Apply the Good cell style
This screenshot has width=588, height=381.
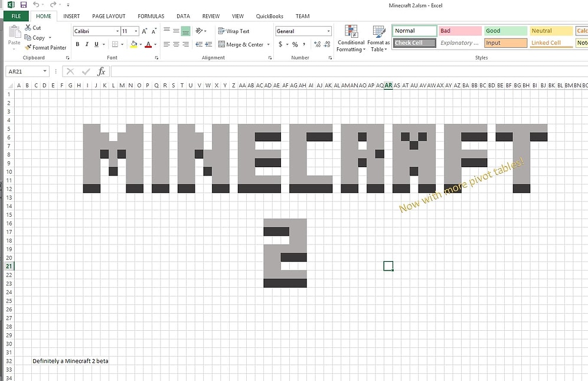tap(506, 31)
